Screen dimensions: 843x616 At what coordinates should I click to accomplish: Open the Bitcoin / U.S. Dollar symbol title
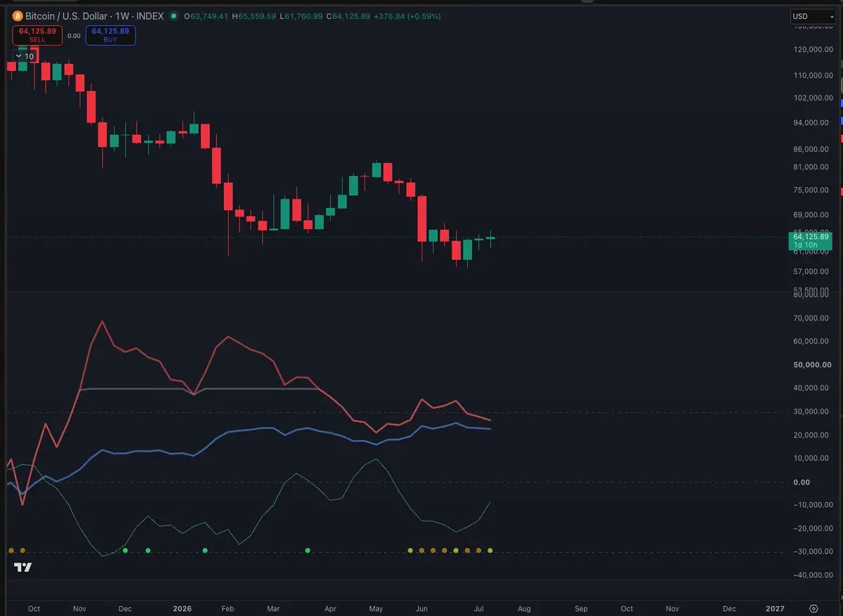[x=68, y=16]
